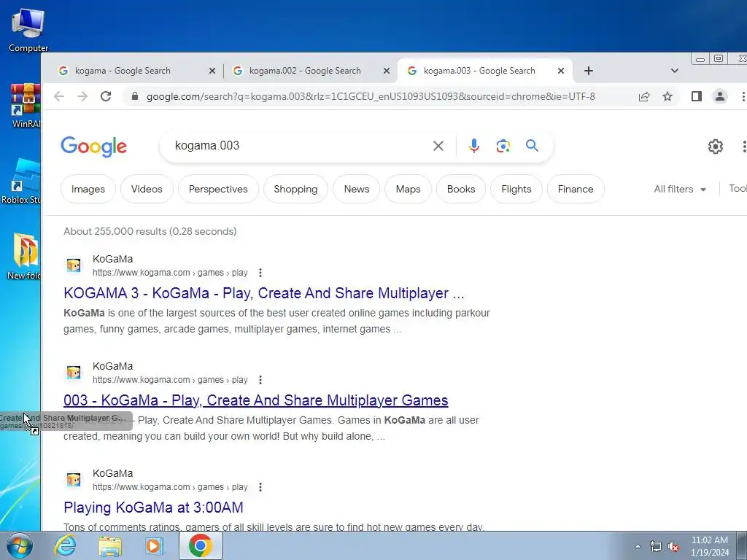Click the 'About 255,000 results' text

[150, 231]
